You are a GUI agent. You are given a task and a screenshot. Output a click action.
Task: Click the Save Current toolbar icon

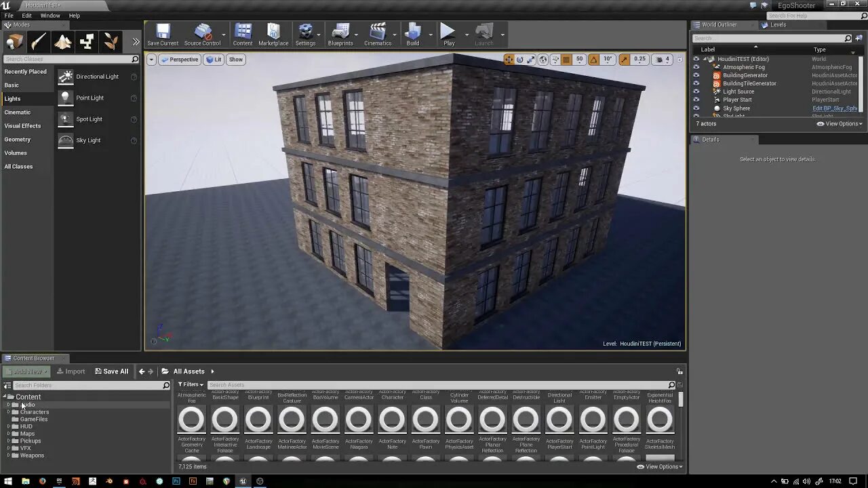click(163, 35)
